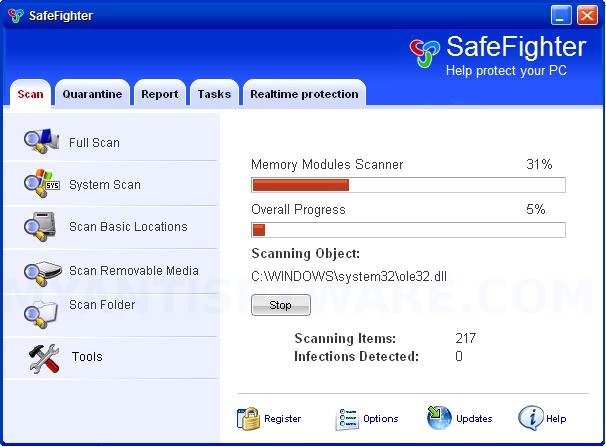Choose the Scan Folder label

(102, 304)
